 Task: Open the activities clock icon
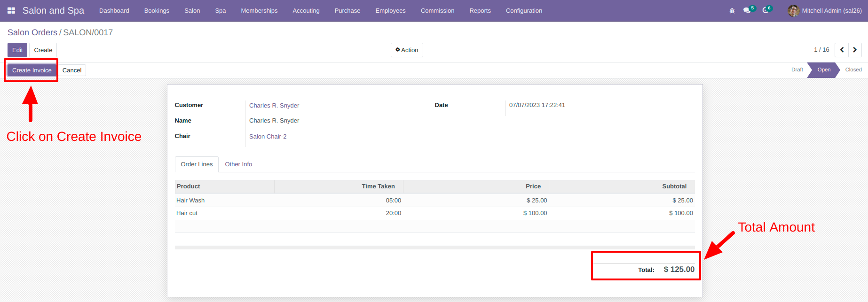point(765,10)
